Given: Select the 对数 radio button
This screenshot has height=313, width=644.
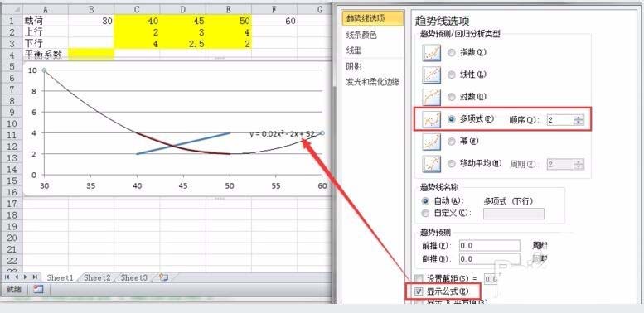Looking at the screenshot, I should pos(452,97).
